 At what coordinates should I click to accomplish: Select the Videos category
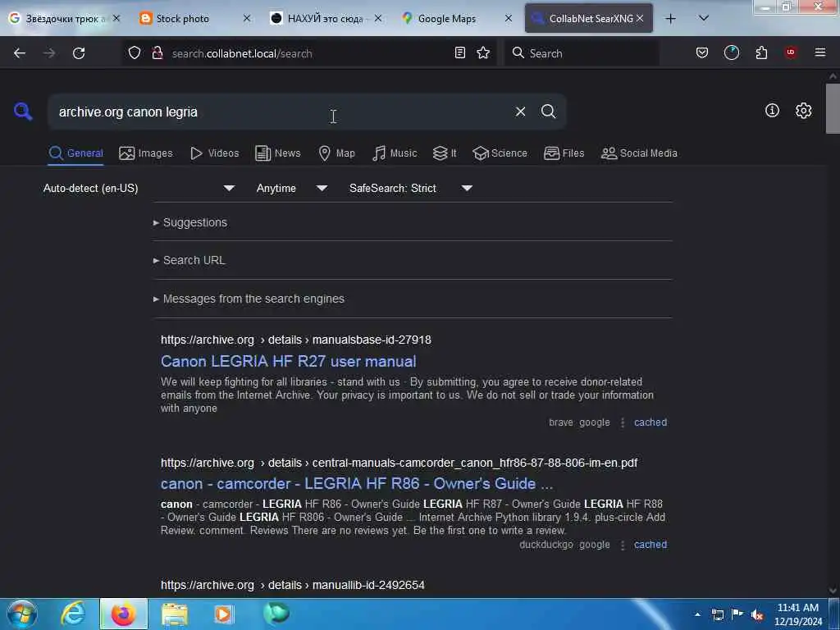point(215,153)
